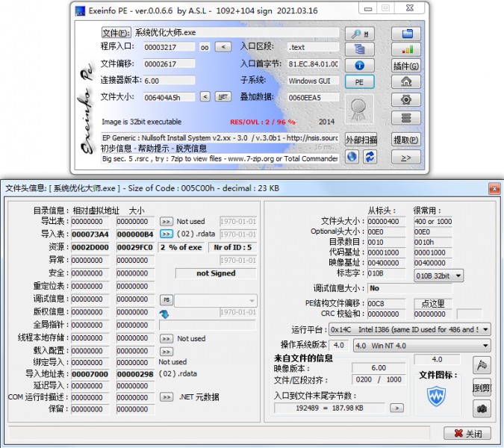The height and width of the screenshot is (448, 504).
Task: Click the Nr of ID : 5 box
Action: tap(232, 247)
